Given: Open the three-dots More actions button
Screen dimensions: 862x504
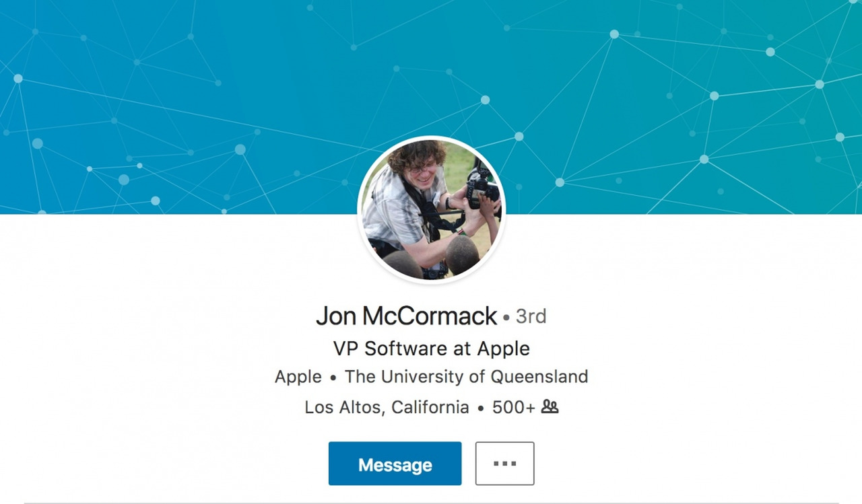Looking at the screenshot, I should pos(504,464).
